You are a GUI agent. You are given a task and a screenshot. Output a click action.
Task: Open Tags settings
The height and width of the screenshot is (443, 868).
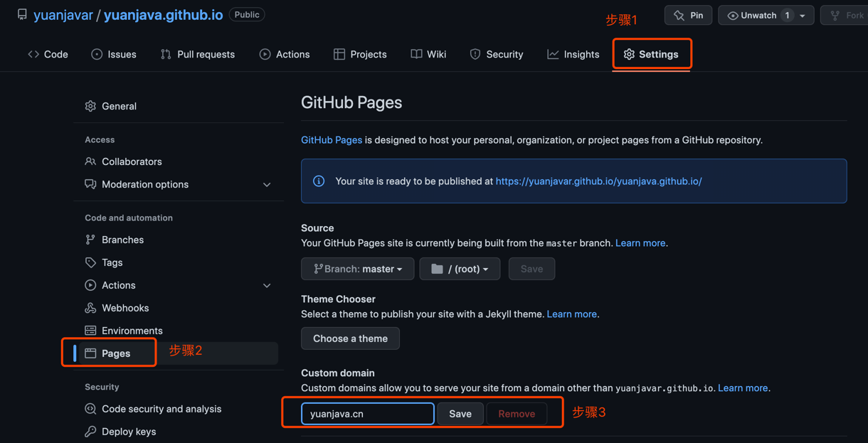[x=112, y=262]
